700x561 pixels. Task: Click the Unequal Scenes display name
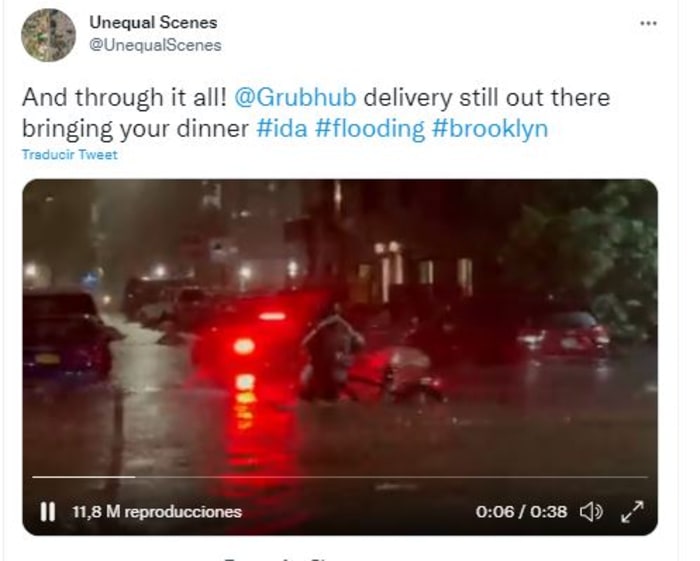click(153, 22)
